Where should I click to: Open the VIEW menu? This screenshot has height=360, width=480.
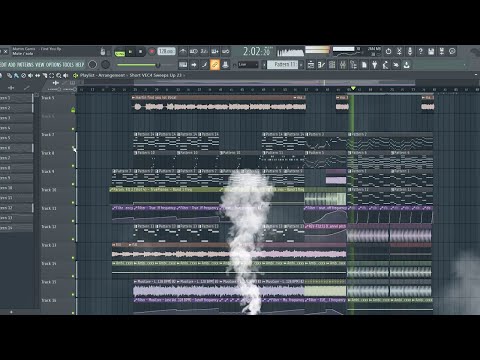[x=40, y=64]
